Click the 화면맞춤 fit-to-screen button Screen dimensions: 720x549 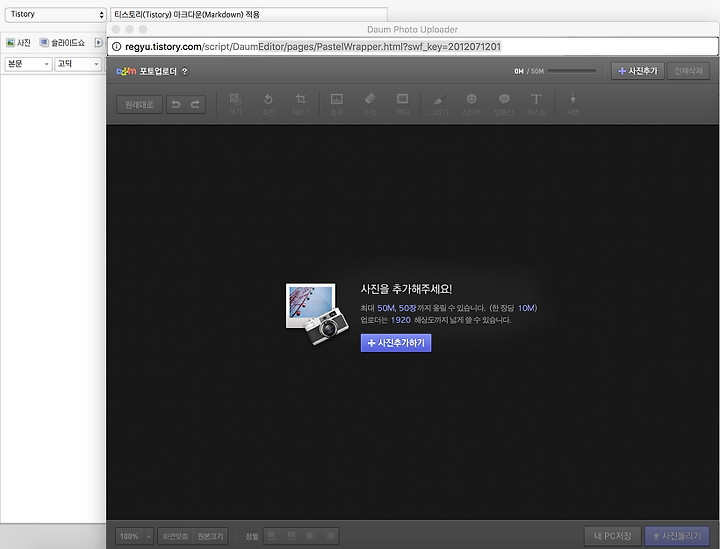click(x=175, y=536)
